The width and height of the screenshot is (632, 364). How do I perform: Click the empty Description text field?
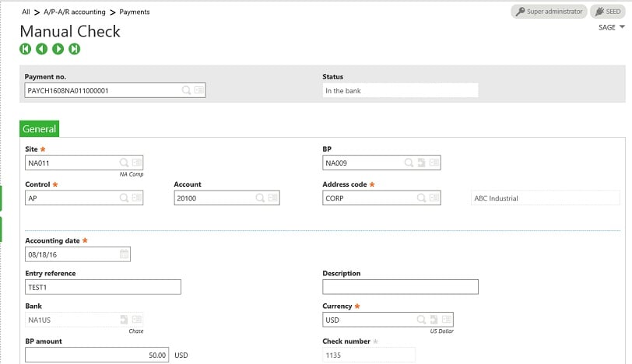point(400,287)
